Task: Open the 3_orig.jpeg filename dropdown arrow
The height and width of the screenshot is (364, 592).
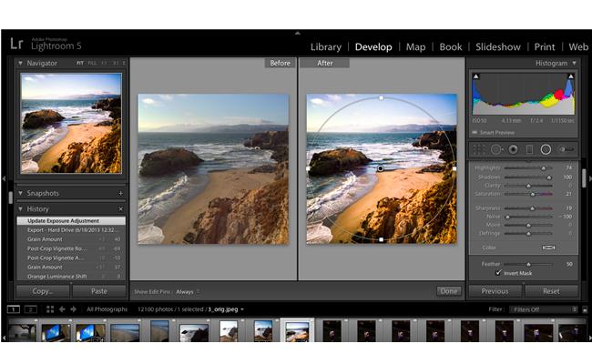Action: [x=242, y=309]
